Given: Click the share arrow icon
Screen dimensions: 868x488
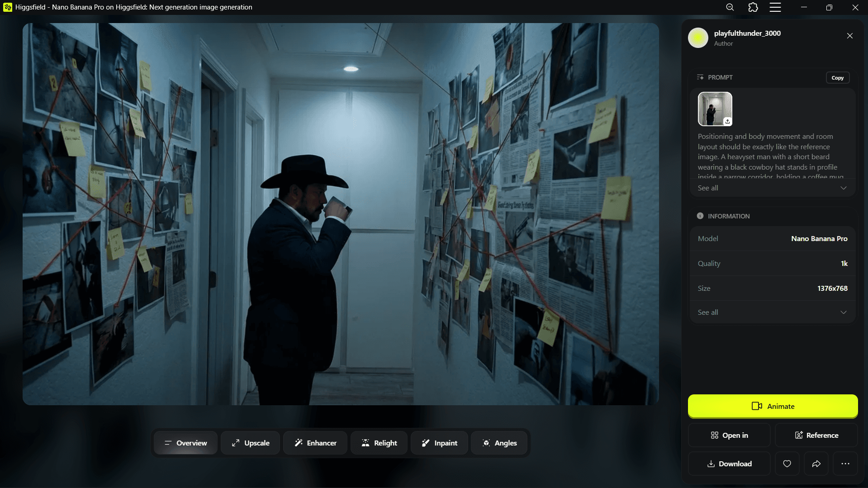Looking at the screenshot, I should 816,464.
